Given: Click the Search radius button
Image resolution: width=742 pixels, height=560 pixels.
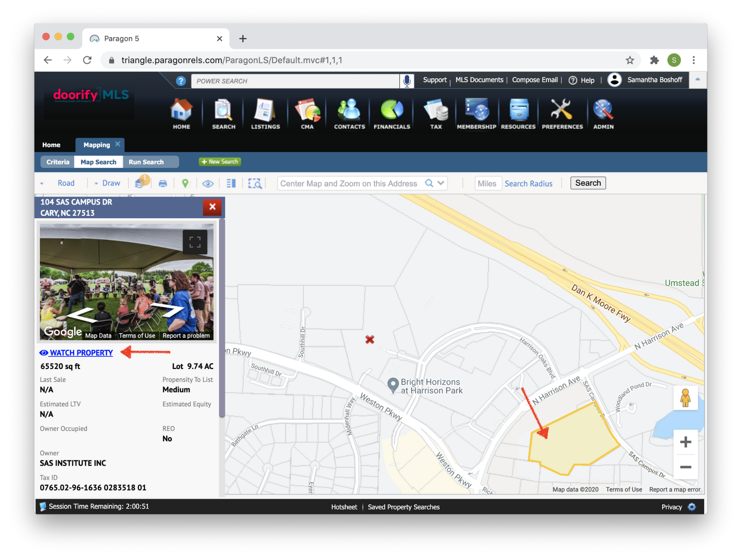Looking at the screenshot, I should [588, 183].
